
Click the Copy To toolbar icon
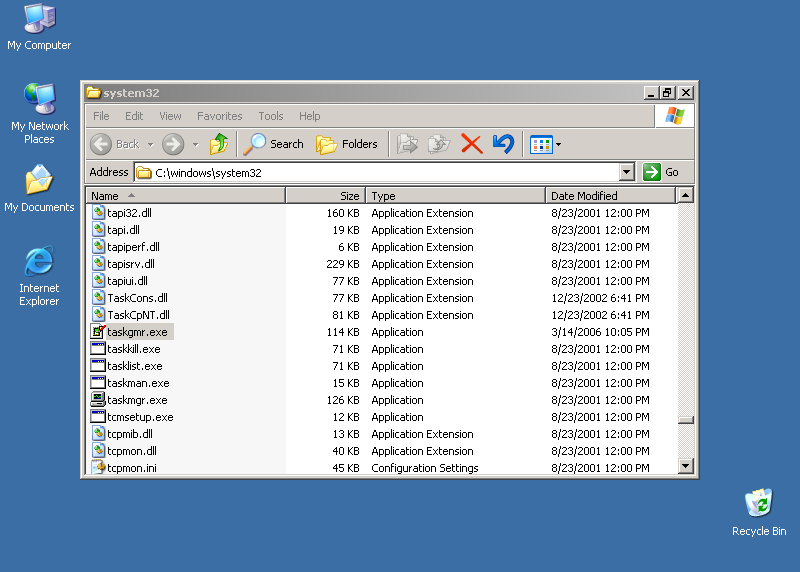(439, 144)
